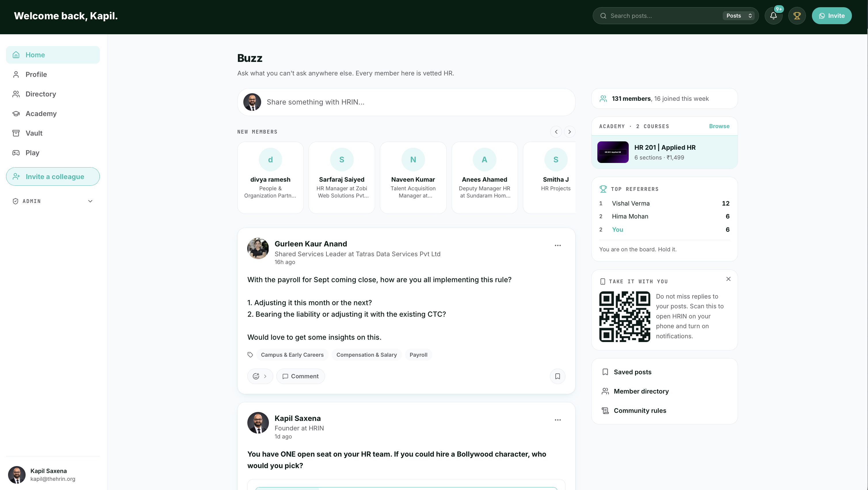Open the emoji reaction picker
The image size is (868, 490).
pyautogui.click(x=260, y=376)
